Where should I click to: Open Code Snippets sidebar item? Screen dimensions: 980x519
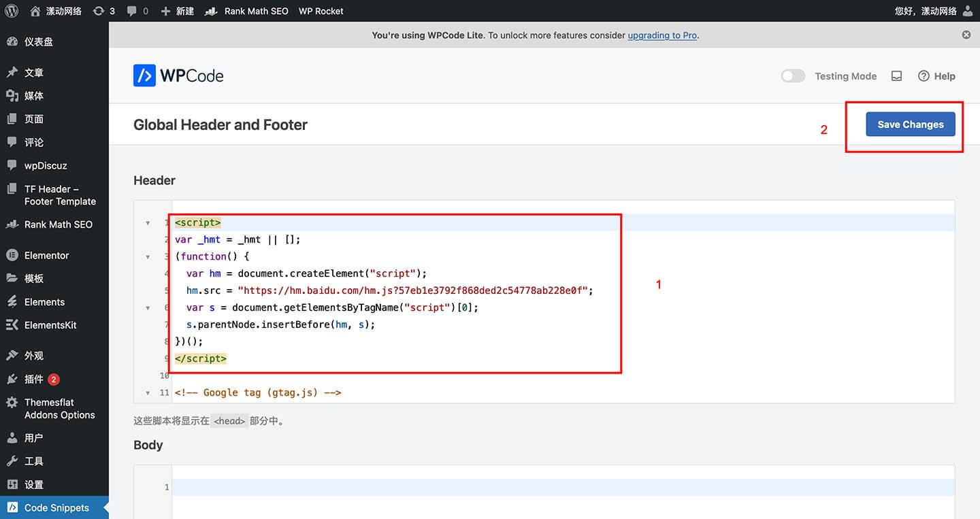[x=54, y=507]
